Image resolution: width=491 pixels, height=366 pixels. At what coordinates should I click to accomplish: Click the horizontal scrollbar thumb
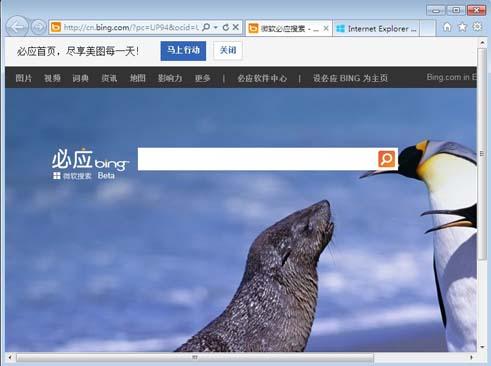point(195,357)
